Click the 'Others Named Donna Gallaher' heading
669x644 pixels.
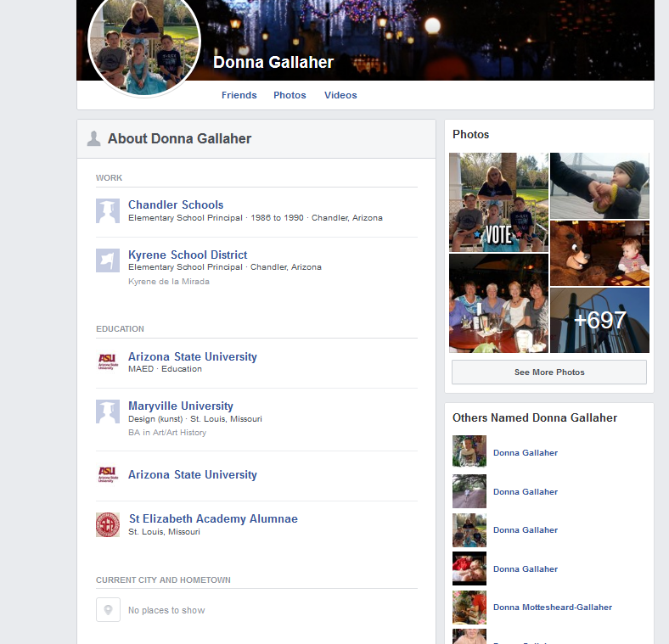coord(535,417)
